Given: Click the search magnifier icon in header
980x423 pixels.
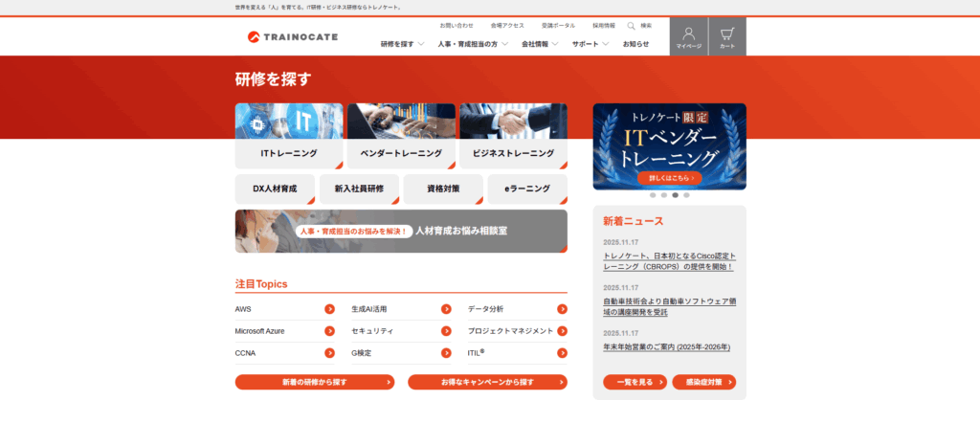Looking at the screenshot, I should (632, 26).
